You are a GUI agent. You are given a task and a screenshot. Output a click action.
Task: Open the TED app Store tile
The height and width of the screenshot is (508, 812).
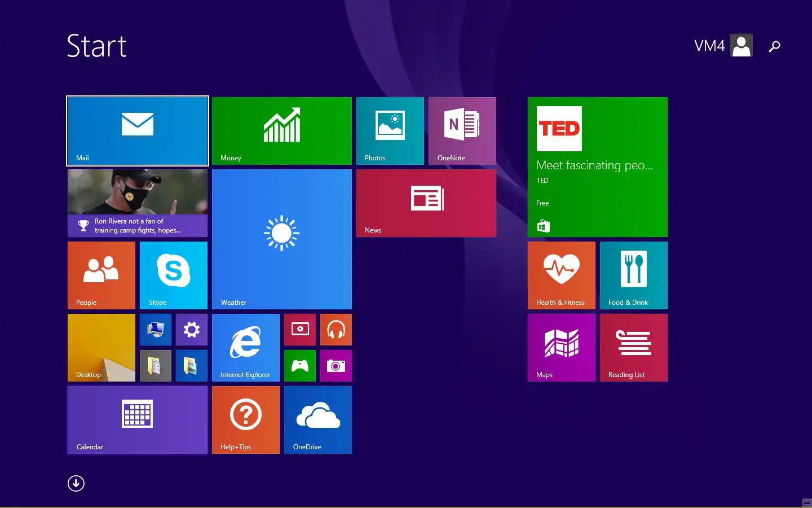[598, 167]
